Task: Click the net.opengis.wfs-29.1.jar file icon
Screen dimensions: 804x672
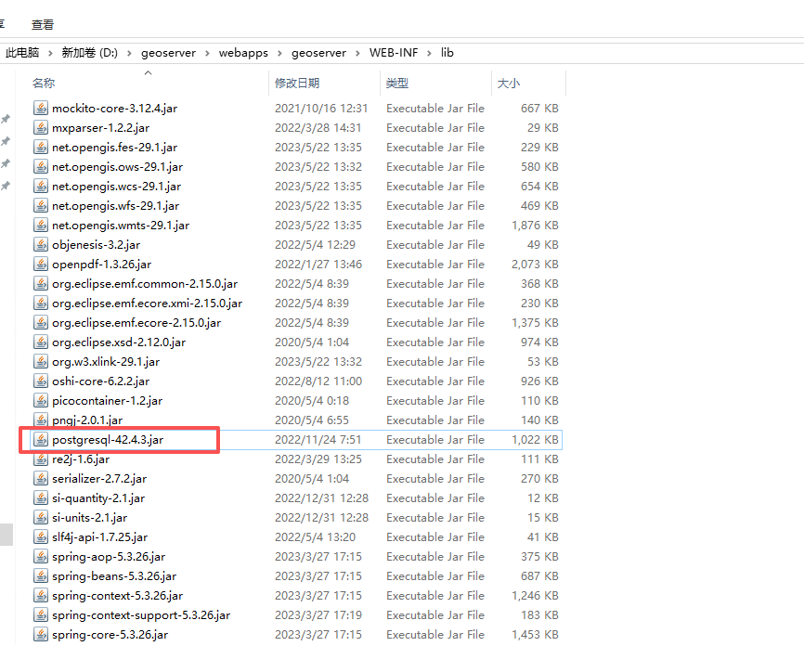Action: tap(41, 205)
